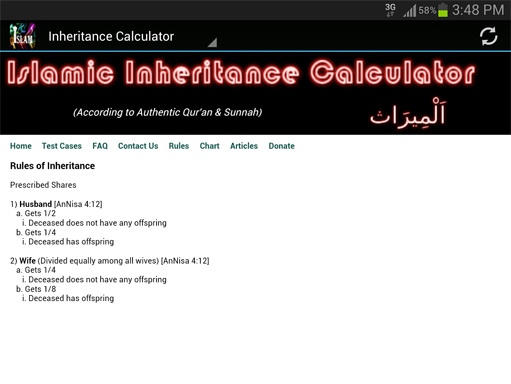Image resolution: width=511 pixels, height=384 pixels.
Task: Open the FAQ link
Action: tap(100, 146)
